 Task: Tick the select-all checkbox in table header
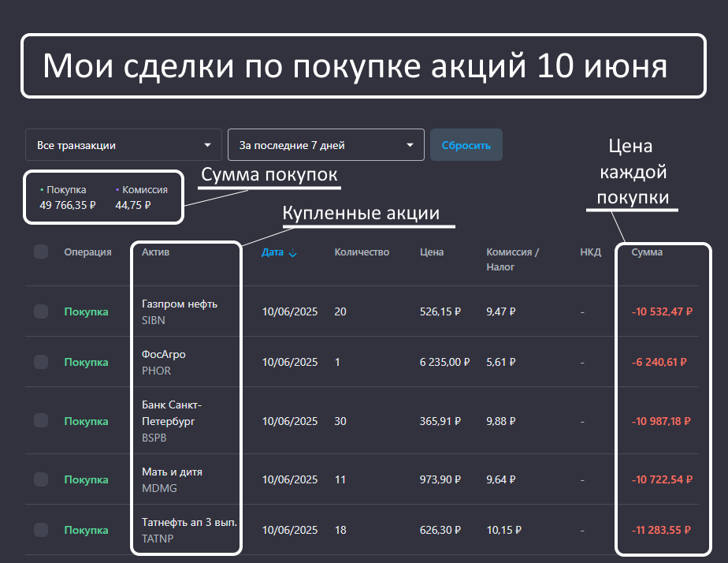coord(41,252)
